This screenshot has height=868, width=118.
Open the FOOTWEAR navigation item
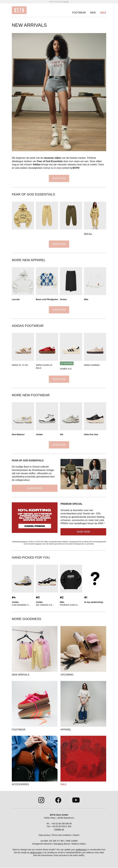79,12
